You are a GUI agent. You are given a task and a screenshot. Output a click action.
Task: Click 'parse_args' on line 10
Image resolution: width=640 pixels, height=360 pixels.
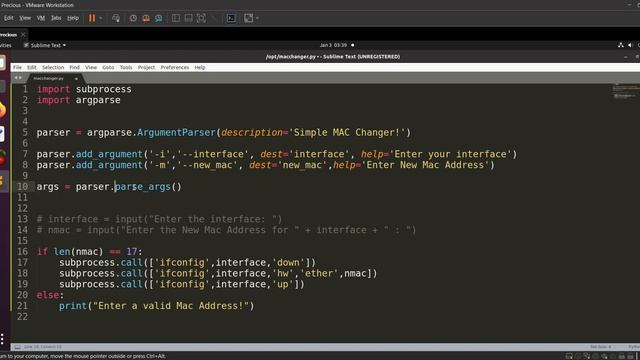coord(142,187)
